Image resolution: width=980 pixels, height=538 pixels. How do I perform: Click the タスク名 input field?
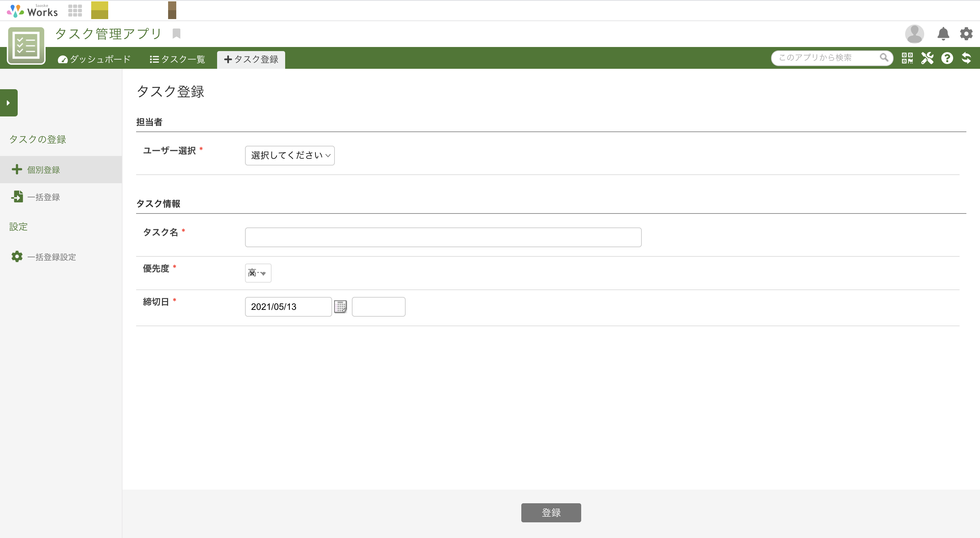pyautogui.click(x=443, y=237)
